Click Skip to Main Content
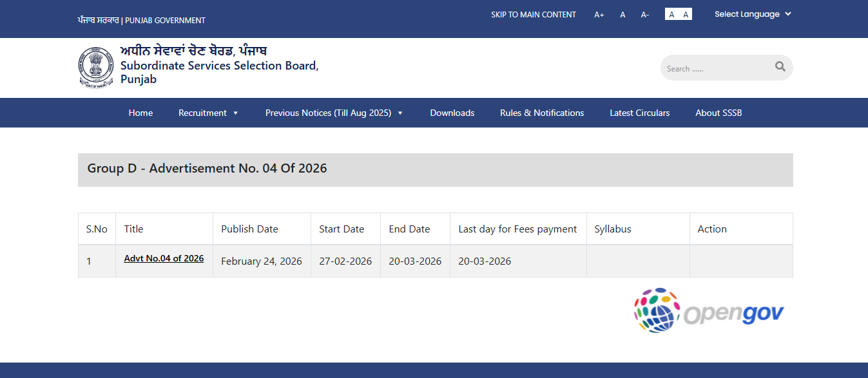The image size is (868, 378). pos(534,14)
